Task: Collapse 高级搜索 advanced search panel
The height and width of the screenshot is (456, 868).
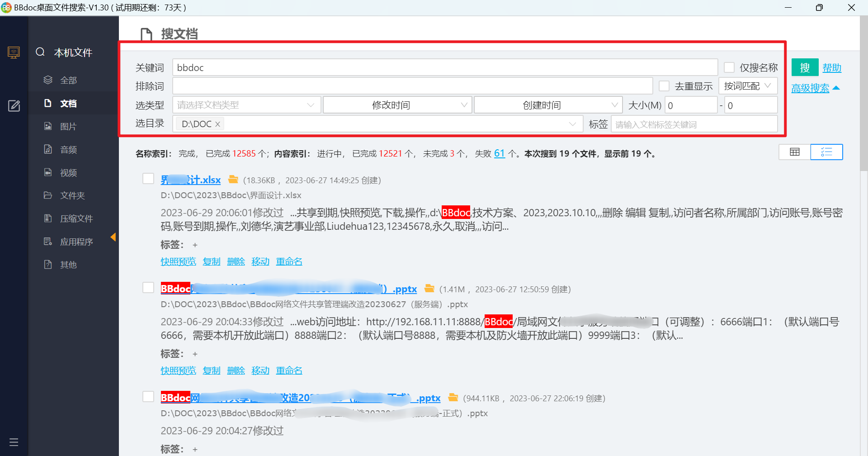Action: (x=816, y=88)
